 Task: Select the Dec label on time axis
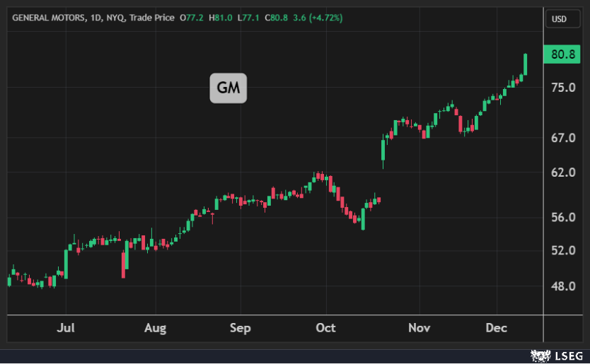coord(497,328)
